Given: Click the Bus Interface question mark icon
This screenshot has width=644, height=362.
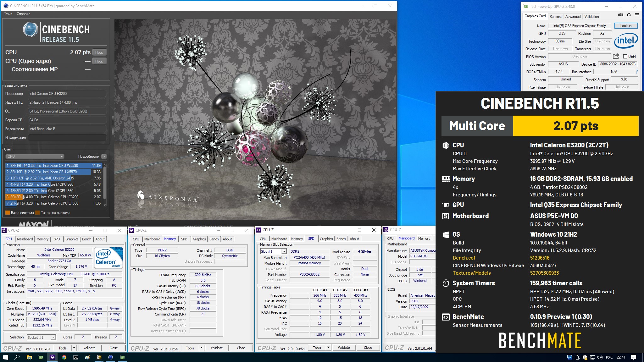Looking at the screenshot, I should [x=637, y=72].
